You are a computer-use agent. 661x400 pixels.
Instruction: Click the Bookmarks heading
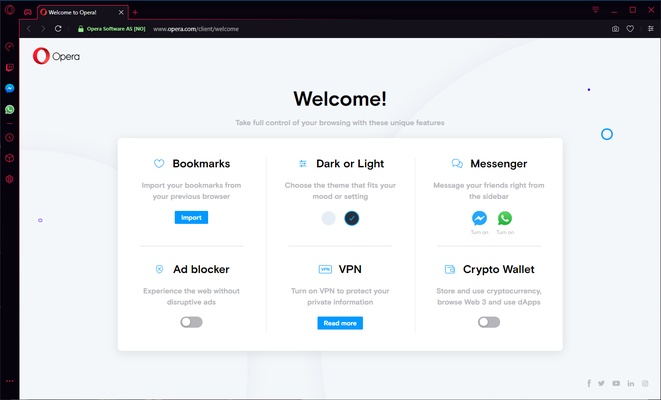tap(201, 164)
